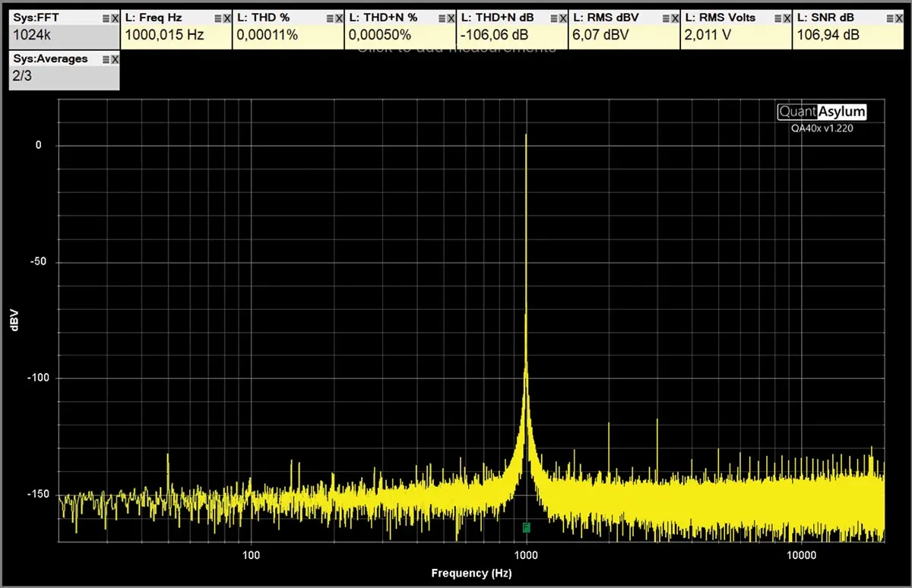Select the FFT size value 1024k

coord(33,34)
